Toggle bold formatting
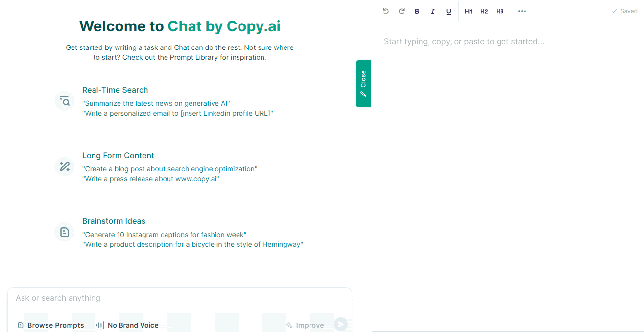Image resolution: width=644 pixels, height=332 pixels. [417, 11]
